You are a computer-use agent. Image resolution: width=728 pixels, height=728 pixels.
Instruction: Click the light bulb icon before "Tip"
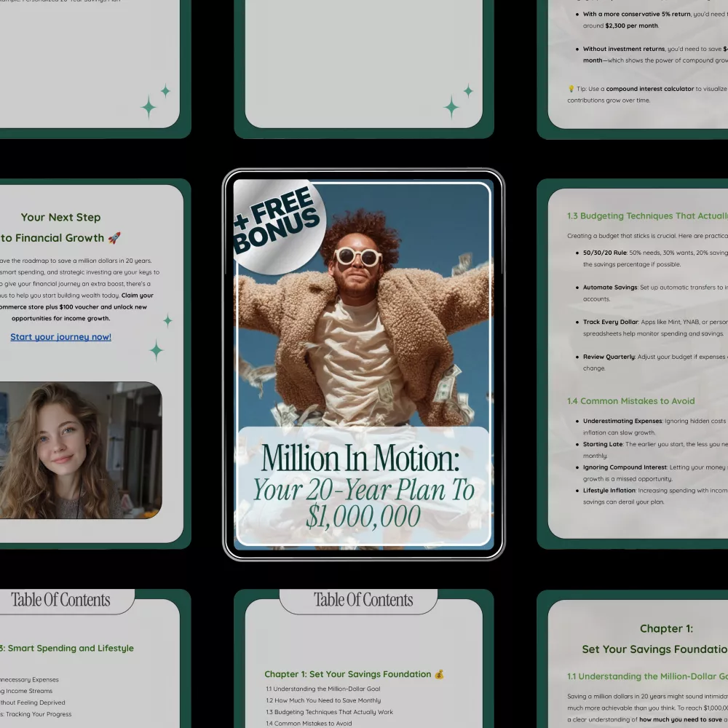coord(571,89)
